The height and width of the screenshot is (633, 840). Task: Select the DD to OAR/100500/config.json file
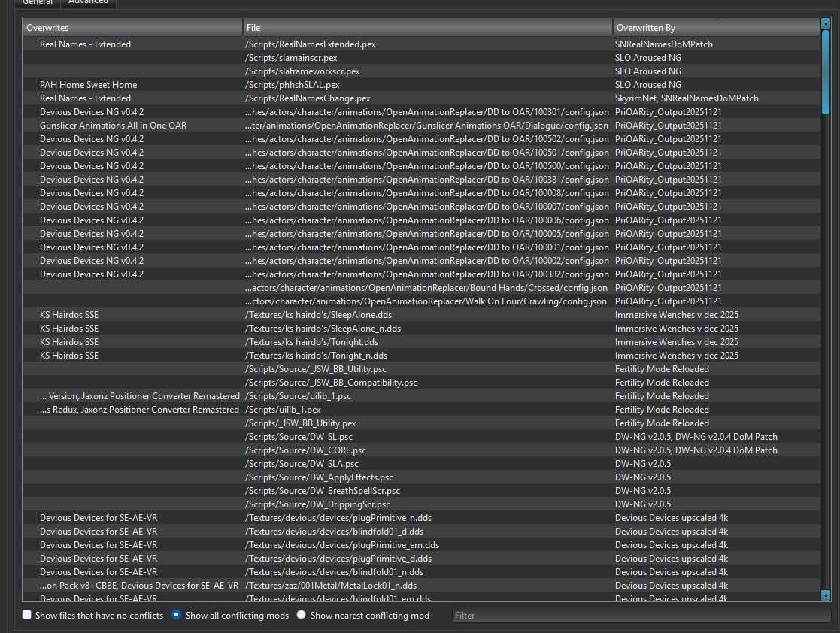click(x=427, y=166)
